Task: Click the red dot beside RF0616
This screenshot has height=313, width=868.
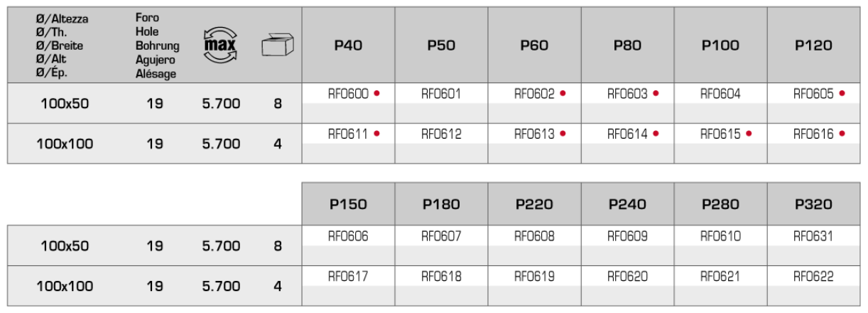Action: pyautogui.click(x=842, y=133)
